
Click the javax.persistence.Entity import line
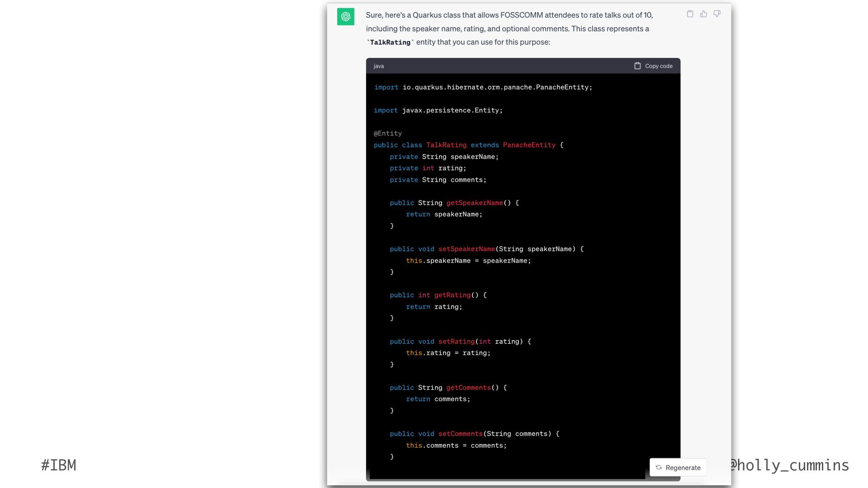pos(438,110)
